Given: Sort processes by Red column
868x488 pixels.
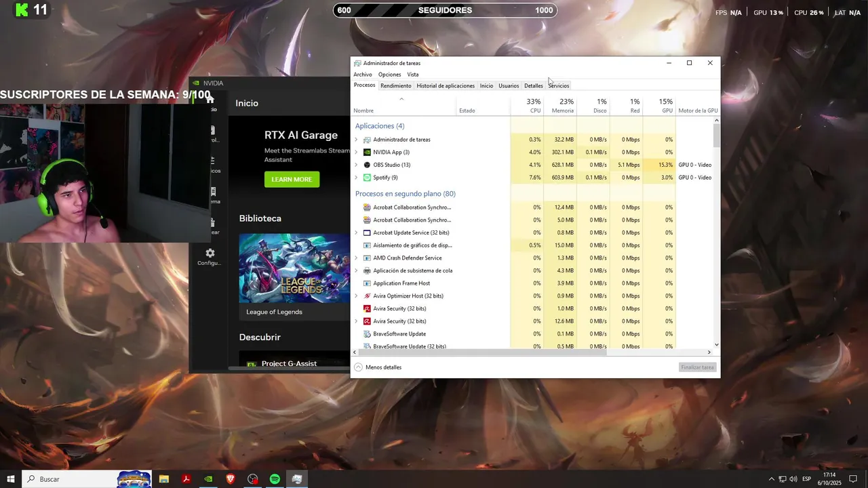Looking at the screenshot, I should tap(626, 106).
